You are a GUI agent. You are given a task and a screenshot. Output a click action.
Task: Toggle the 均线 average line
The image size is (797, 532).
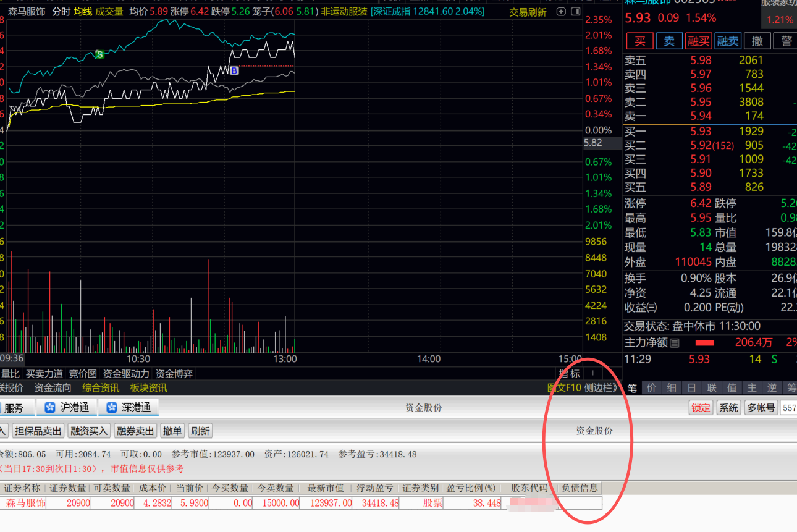[83, 12]
